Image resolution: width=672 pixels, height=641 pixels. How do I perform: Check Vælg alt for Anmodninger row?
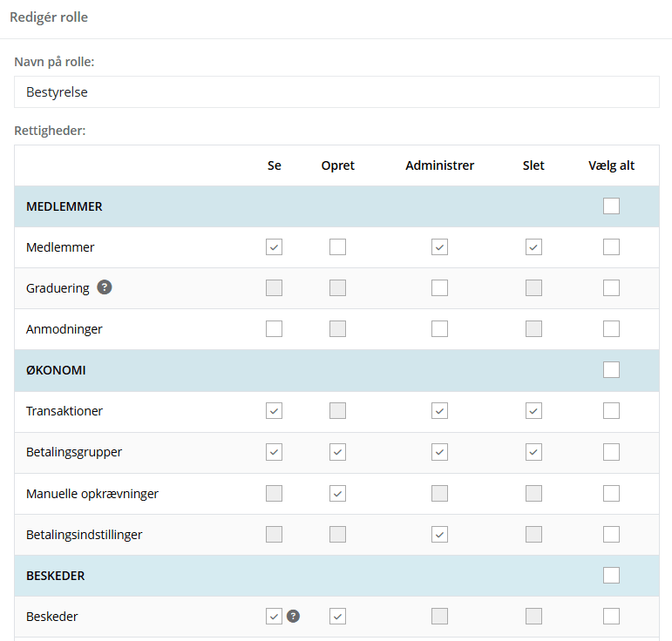[x=611, y=329]
